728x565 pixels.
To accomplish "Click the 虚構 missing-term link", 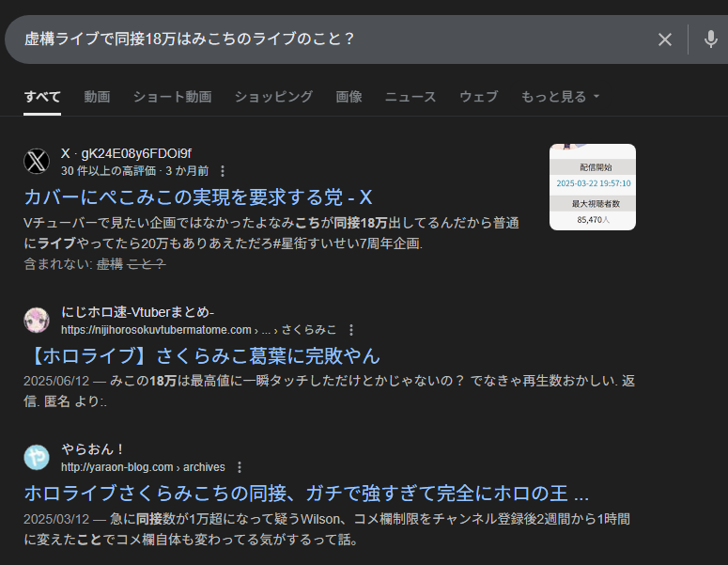I will pyautogui.click(x=110, y=264).
